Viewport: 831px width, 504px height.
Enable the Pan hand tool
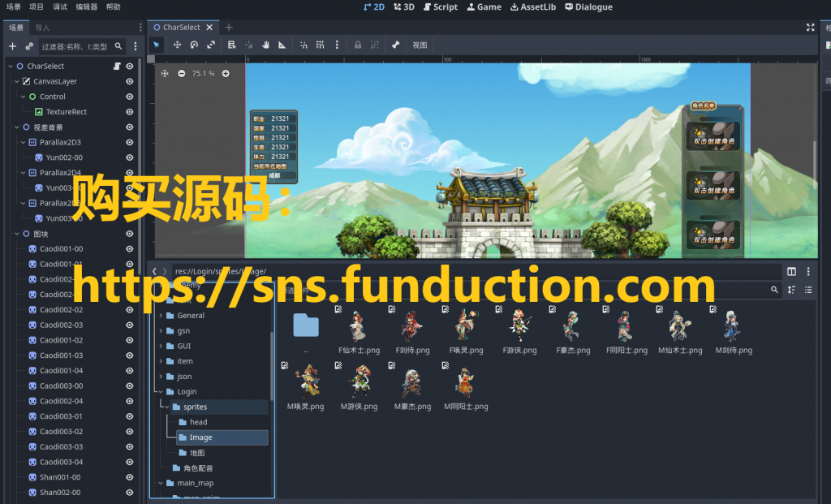(x=265, y=45)
